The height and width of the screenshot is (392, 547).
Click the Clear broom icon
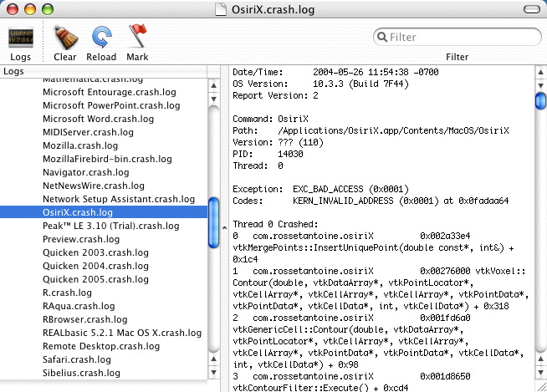[65, 38]
